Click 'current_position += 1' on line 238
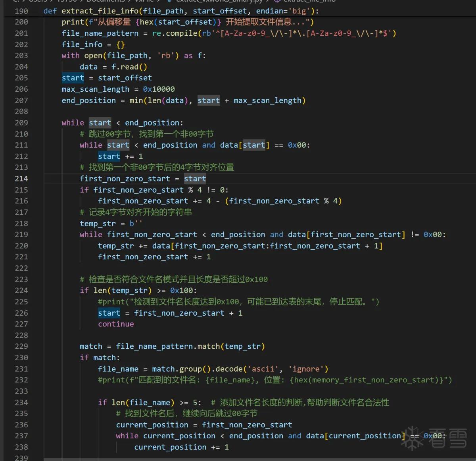476x461 pixels. [x=181, y=447]
